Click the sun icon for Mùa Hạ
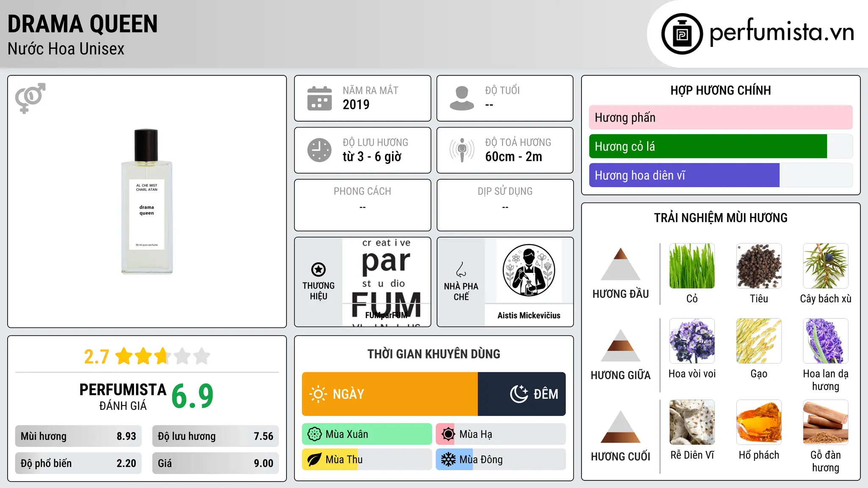Viewport: 868px width, 488px height. (448, 434)
